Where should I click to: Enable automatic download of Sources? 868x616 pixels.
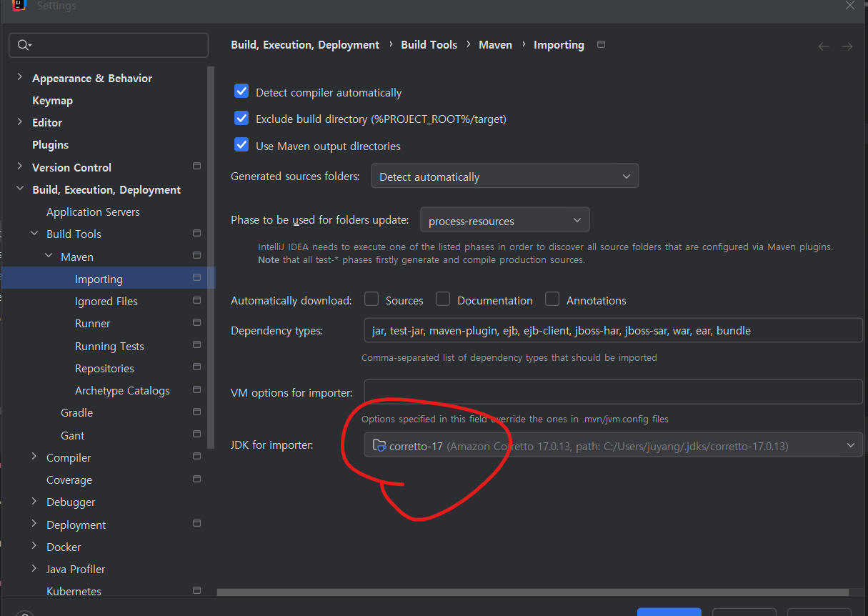click(x=371, y=299)
